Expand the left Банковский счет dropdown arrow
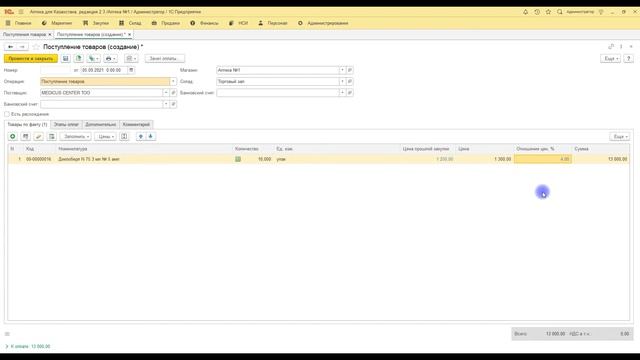 [166, 104]
